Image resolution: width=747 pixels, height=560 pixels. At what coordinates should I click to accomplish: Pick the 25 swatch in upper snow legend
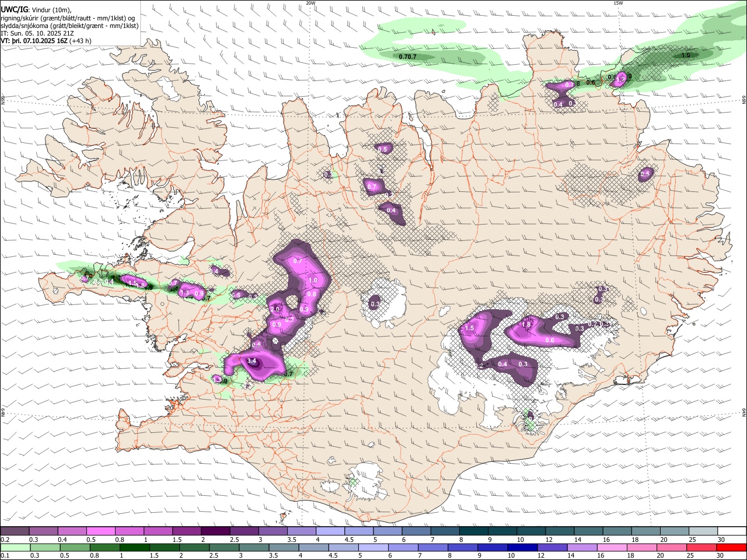[x=704, y=531]
